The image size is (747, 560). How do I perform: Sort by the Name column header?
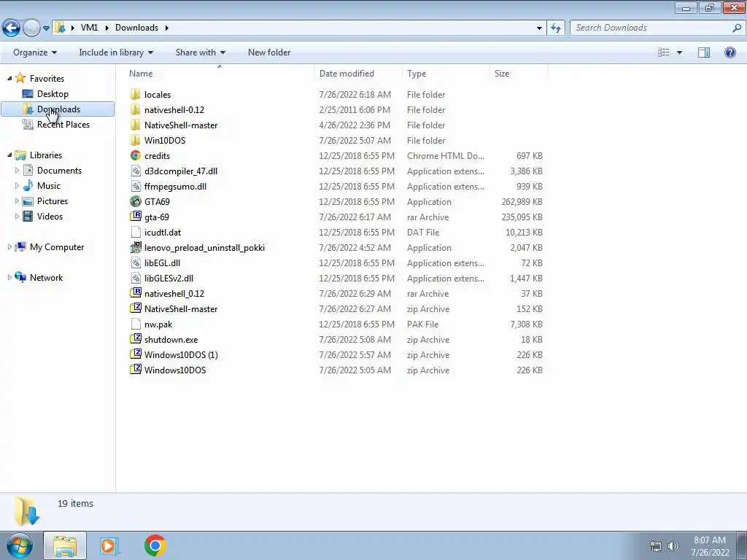click(220, 74)
